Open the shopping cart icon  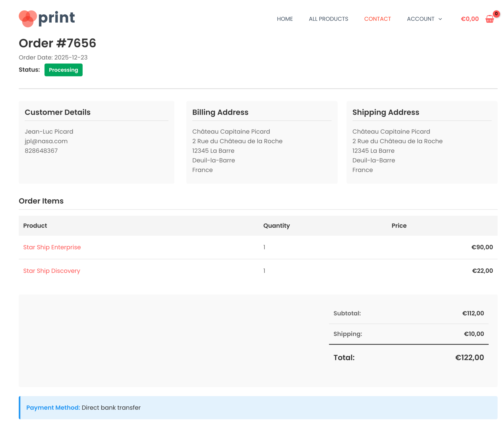tap(490, 19)
